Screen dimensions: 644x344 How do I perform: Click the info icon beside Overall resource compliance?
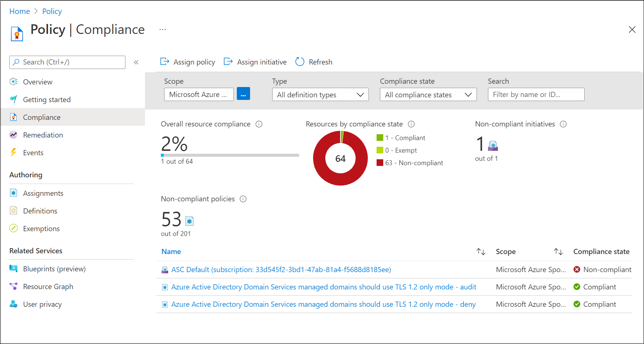tap(259, 124)
